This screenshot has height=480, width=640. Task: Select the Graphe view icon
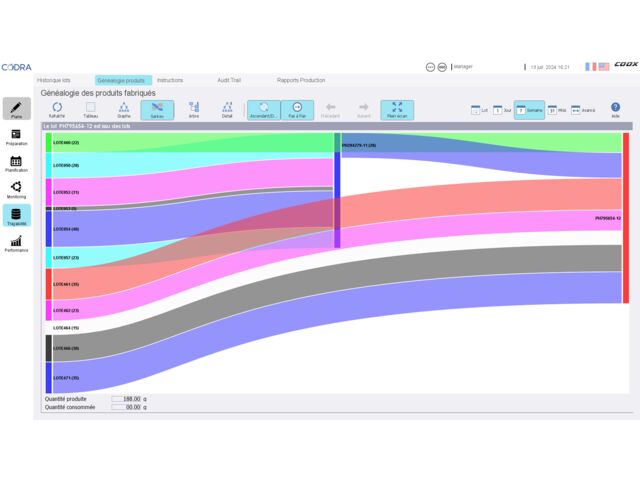(123, 109)
